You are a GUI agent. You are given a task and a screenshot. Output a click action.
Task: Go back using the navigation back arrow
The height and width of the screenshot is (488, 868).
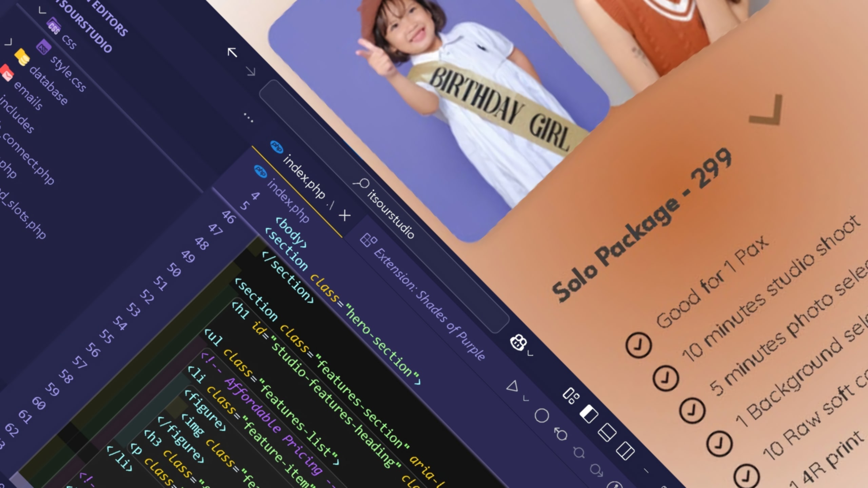[x=232, y=52]
